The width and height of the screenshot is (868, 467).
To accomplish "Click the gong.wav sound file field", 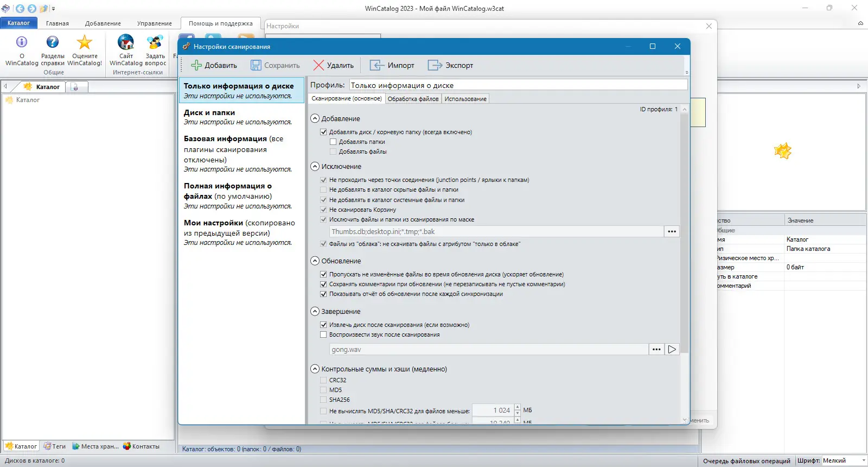I will point(489,349).
